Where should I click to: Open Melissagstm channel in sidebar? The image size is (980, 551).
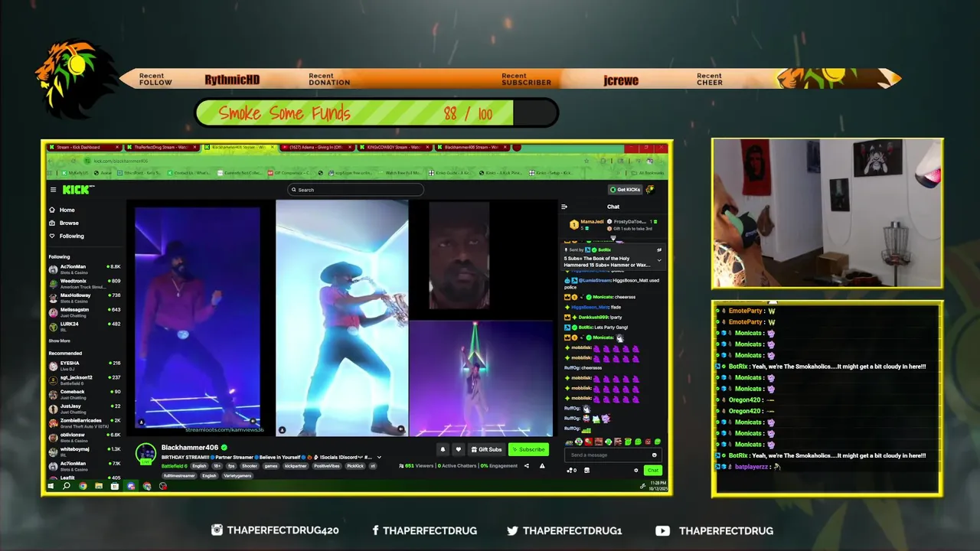[84, 311]
